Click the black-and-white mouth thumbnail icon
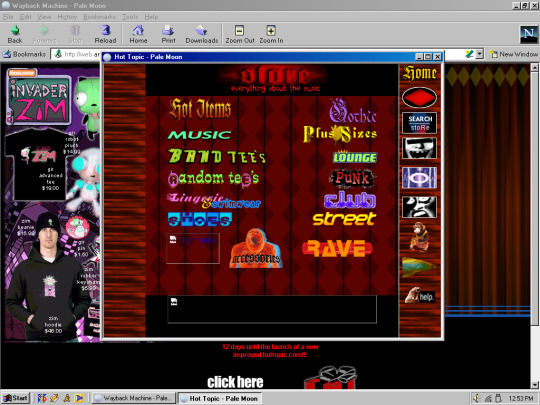 [419, 148]
